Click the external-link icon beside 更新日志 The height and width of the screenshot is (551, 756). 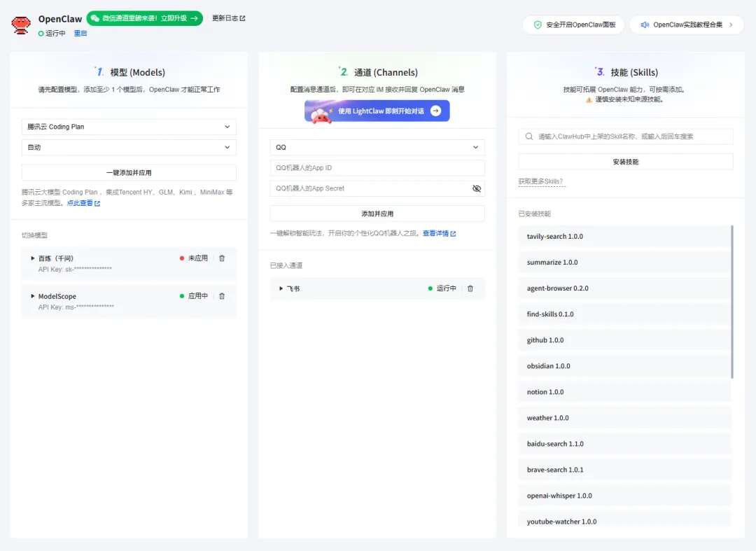(242, 18)
